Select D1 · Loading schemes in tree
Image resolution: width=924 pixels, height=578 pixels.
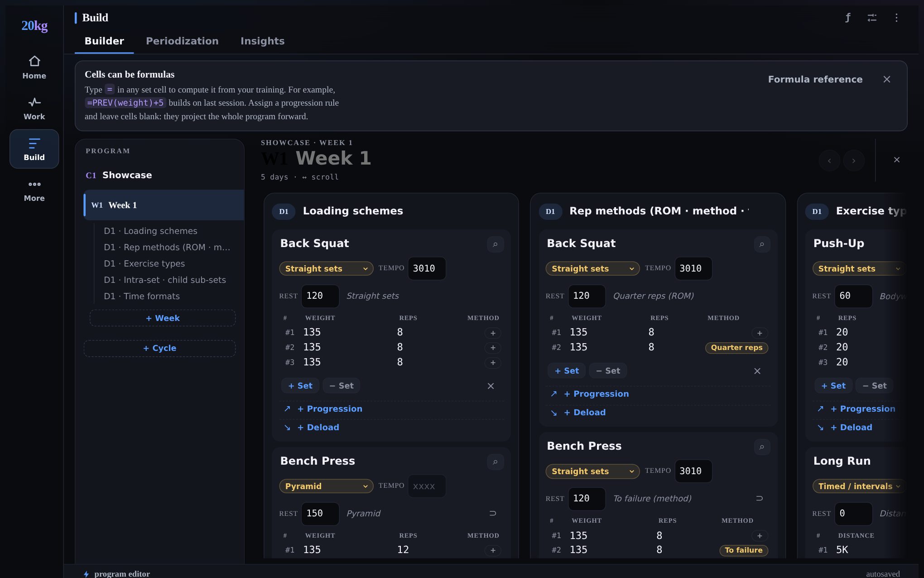[150, 231]
